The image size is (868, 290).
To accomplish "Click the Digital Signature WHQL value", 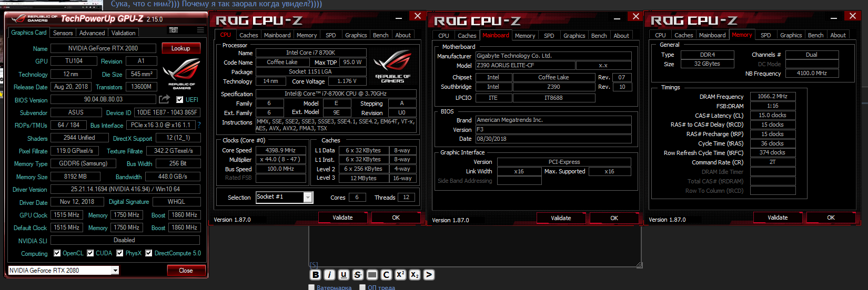I will (177, 202).
